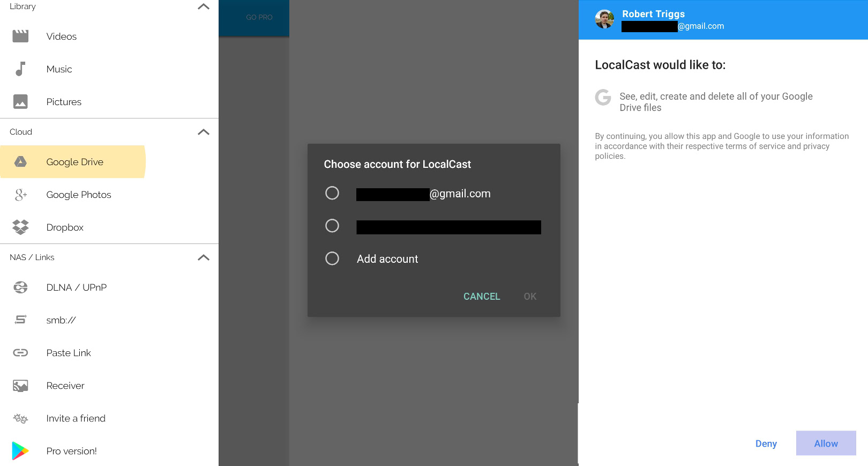
Task: Open Videos in the Library menu
Action: point(109,36)
